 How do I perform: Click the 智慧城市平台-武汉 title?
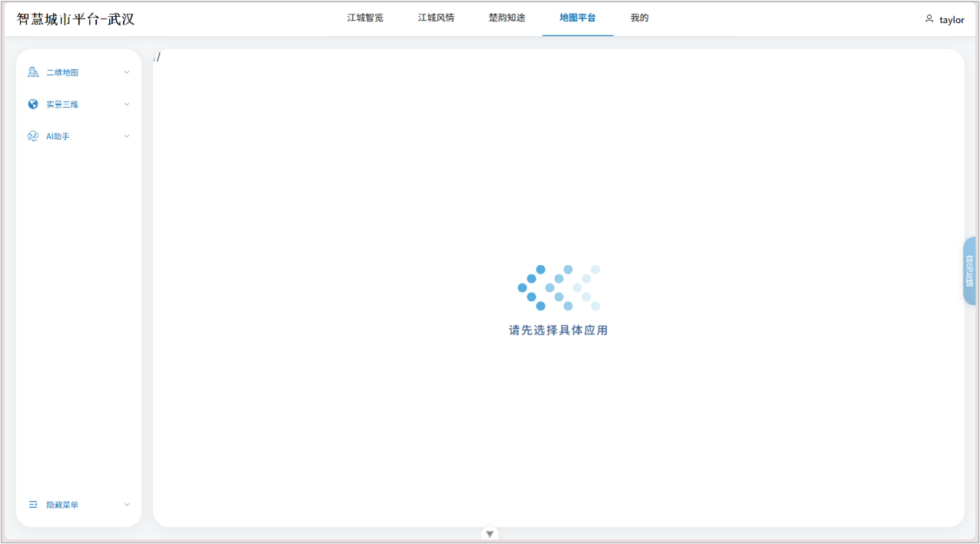click(x=76, y=19)
